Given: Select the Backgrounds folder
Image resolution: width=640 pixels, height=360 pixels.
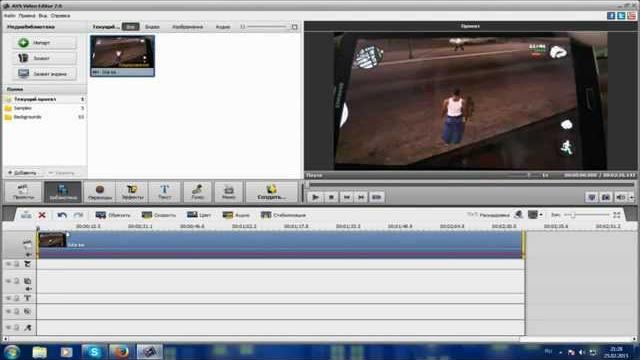Looking at the screenshot, I should click(44, 117).
